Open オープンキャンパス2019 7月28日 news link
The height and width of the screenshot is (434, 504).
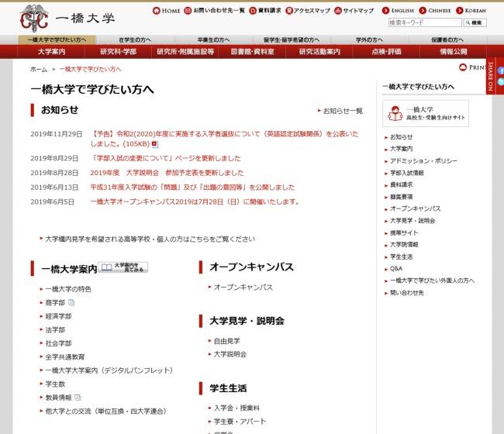[195, 201]
